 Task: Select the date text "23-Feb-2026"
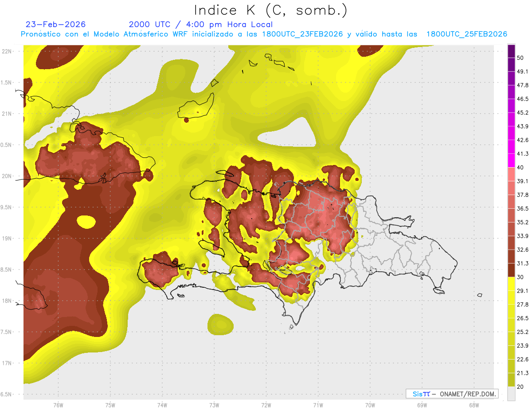(56, 24)
